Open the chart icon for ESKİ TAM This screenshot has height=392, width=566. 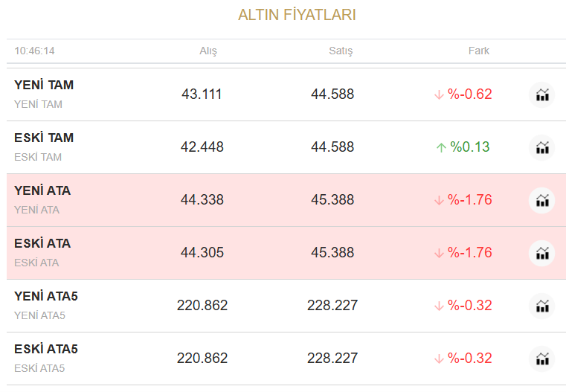click(x=541, y=148)
